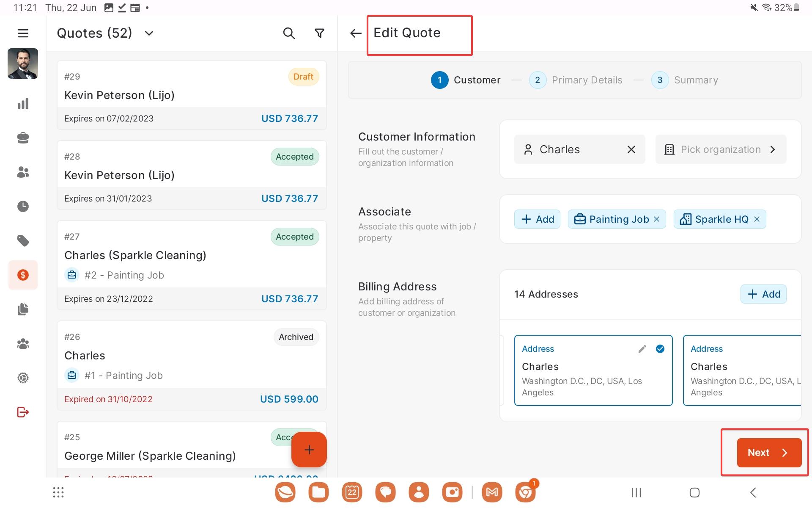Open Pick organization selector

point(721,149)
